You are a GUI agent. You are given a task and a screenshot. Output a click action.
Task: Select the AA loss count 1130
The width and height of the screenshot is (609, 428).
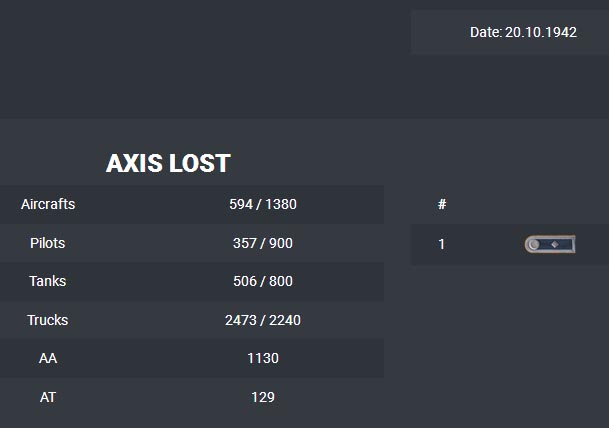coord(263,358)
